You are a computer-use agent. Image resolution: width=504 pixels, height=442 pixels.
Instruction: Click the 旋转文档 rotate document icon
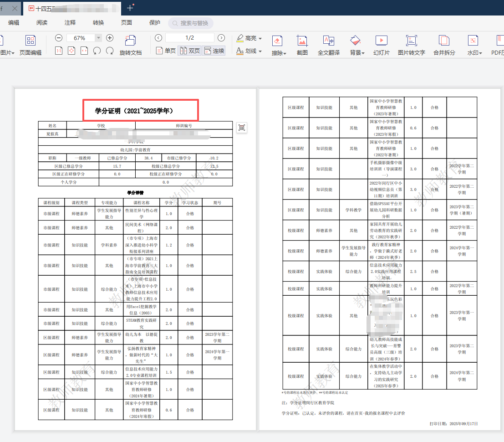131,45
